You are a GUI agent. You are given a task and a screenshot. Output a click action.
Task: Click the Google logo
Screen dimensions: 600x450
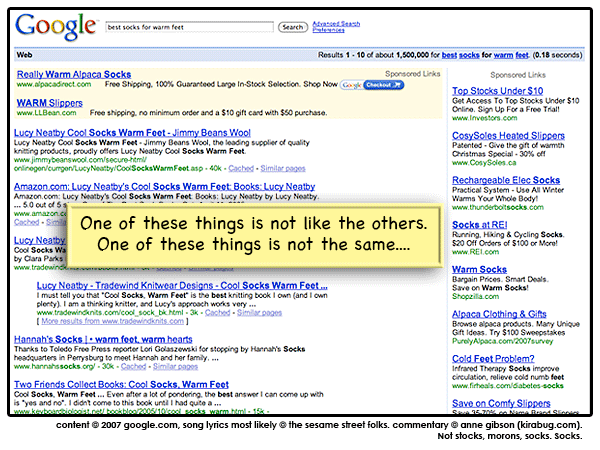coord(56,26)
